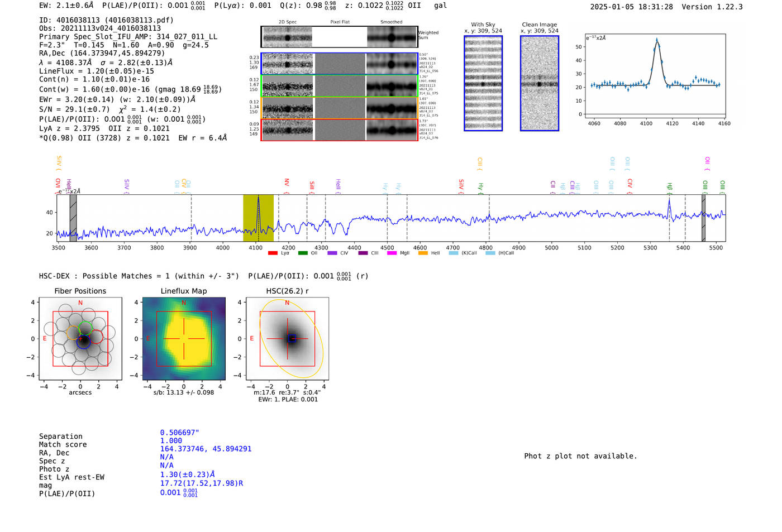
Task: Click the blue RA, Dec value 164.373746, 45.894291
Action: (206, 449)
